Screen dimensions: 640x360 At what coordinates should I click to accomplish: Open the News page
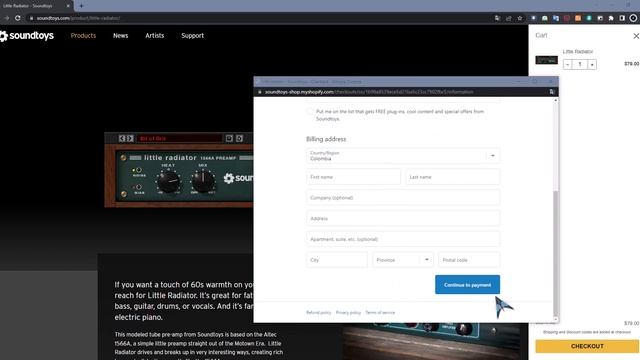tap(120, 36)
